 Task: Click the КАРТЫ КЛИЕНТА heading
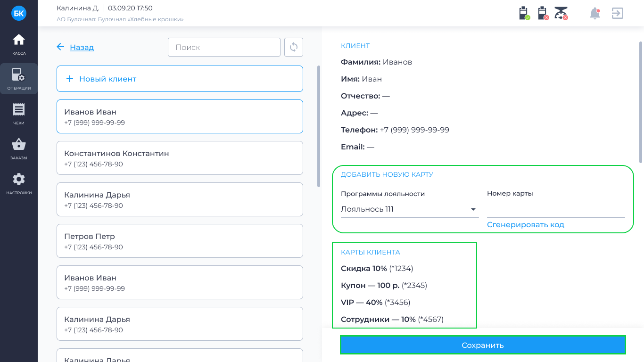coord(370,252)
